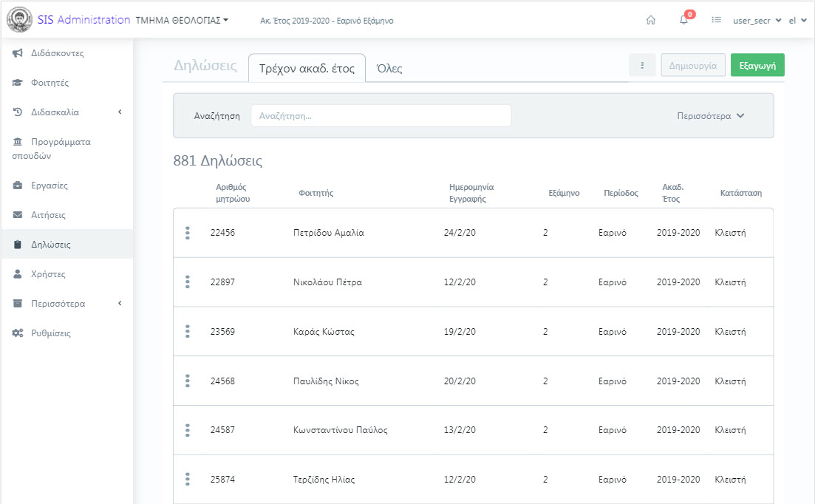
Task: Click the gears icon beside Ρυθμίσεις
Action: [18, 333]
